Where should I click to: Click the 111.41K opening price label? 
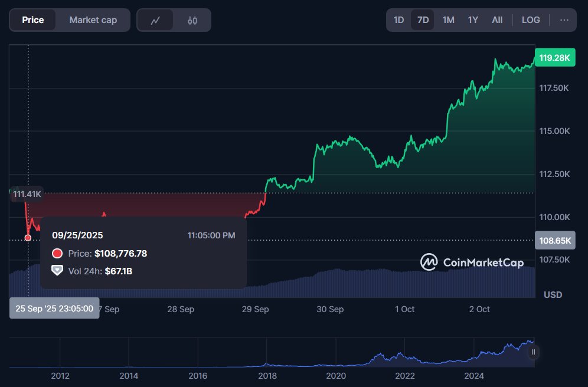[26, 194]
